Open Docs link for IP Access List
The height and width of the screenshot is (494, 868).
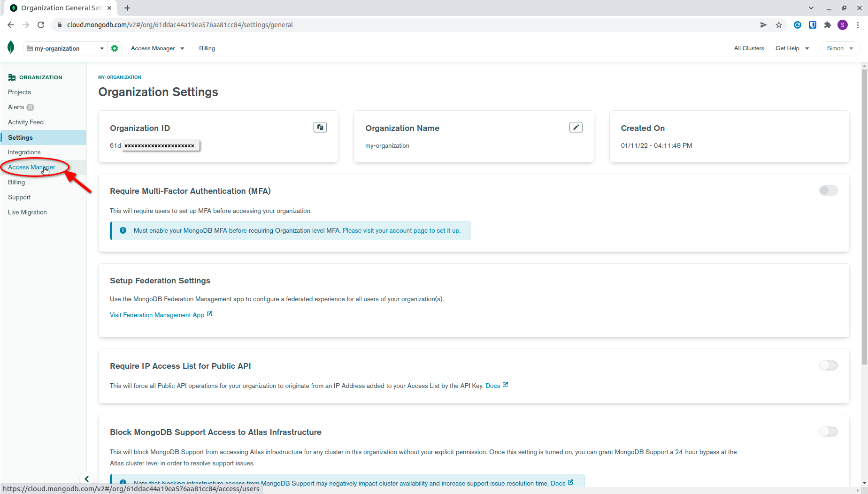pyautogui.click(x=497, y=386)
